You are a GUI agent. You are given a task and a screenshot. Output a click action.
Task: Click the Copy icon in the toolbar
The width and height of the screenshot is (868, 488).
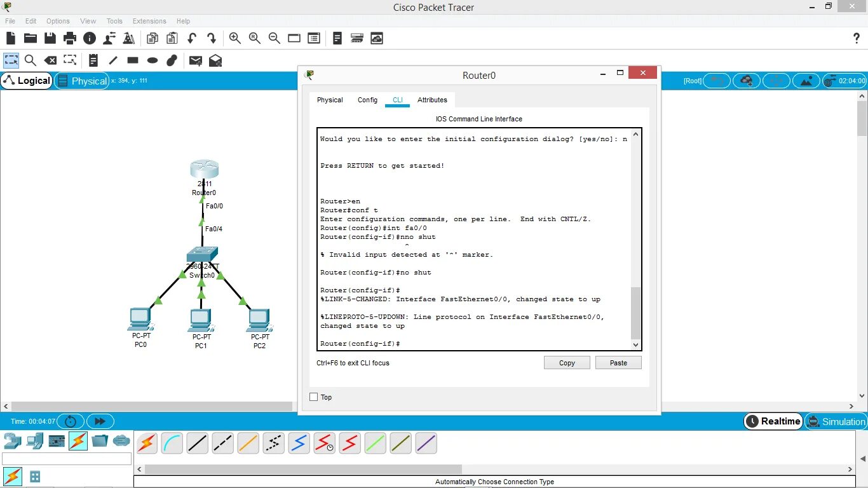click(x=152, y=38)
